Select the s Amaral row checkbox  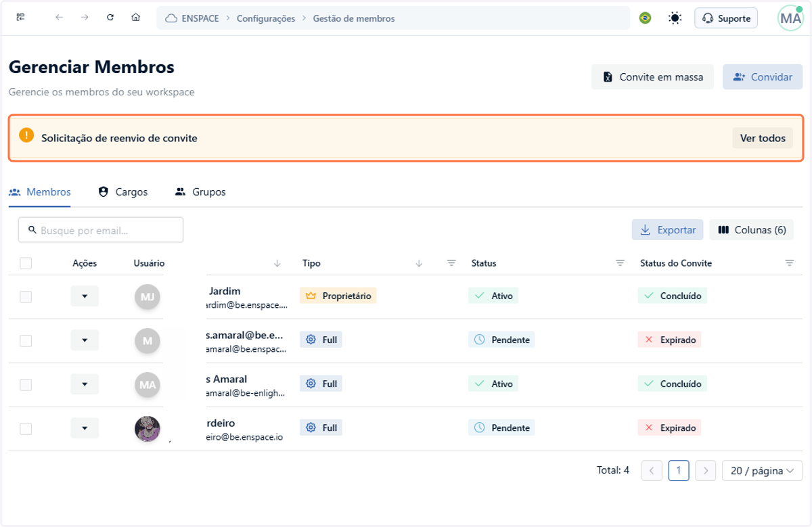[x=26, y=384]
